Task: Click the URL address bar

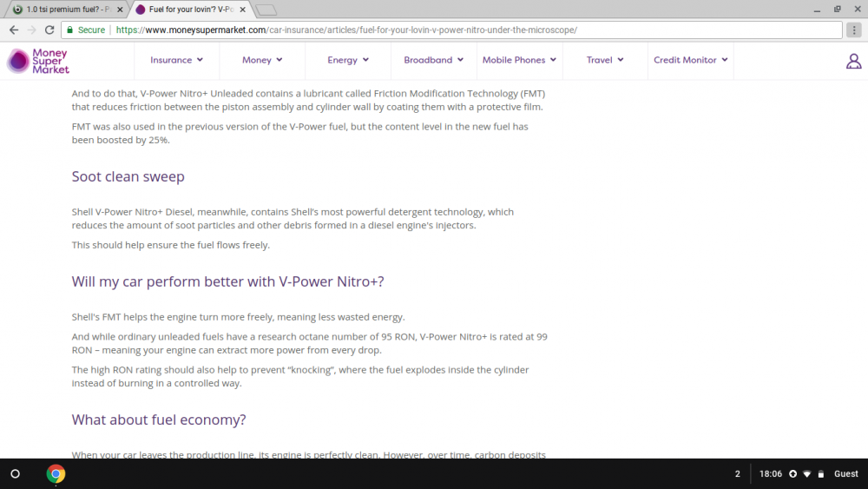Action: [x=451, y=30]
